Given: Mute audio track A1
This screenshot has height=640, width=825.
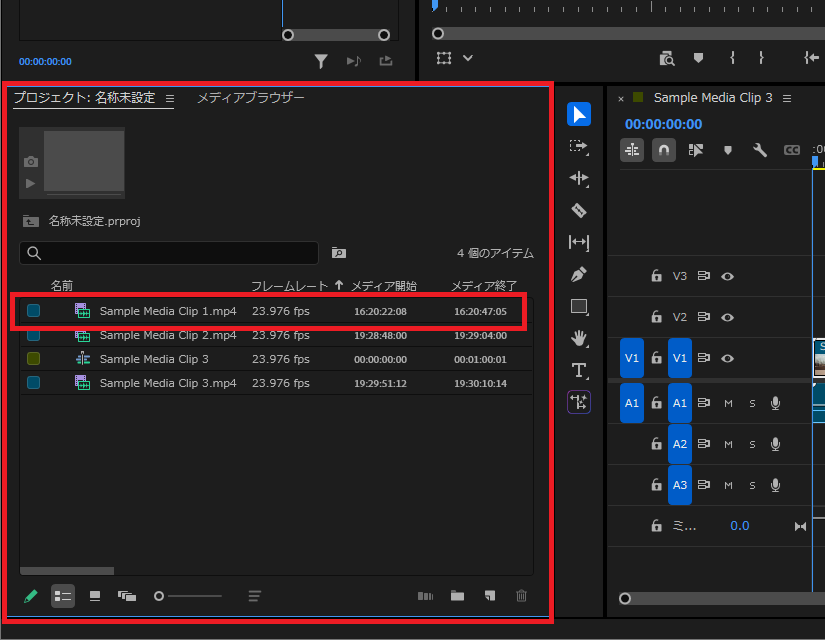Looking at the screenshot, I should (x=728, y=403).
